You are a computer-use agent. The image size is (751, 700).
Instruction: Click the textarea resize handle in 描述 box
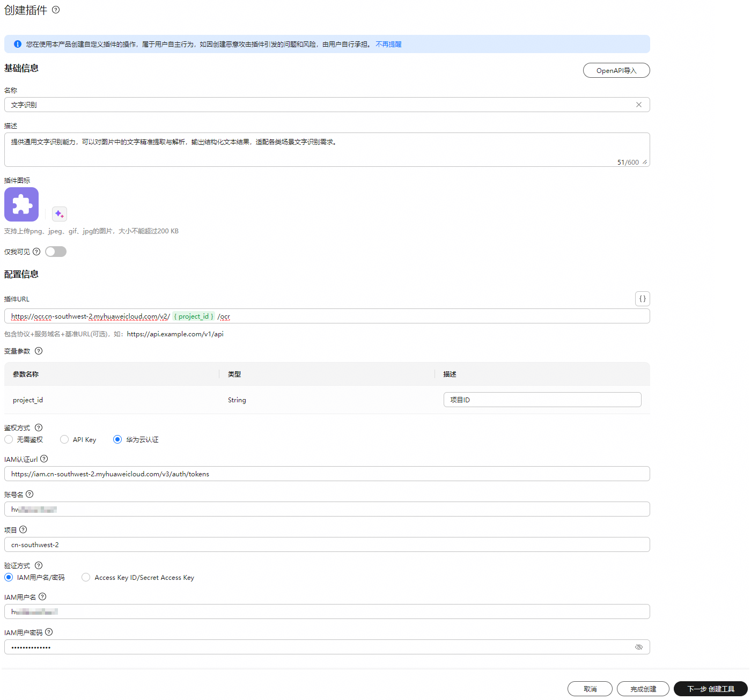click(x=645, y=162)
